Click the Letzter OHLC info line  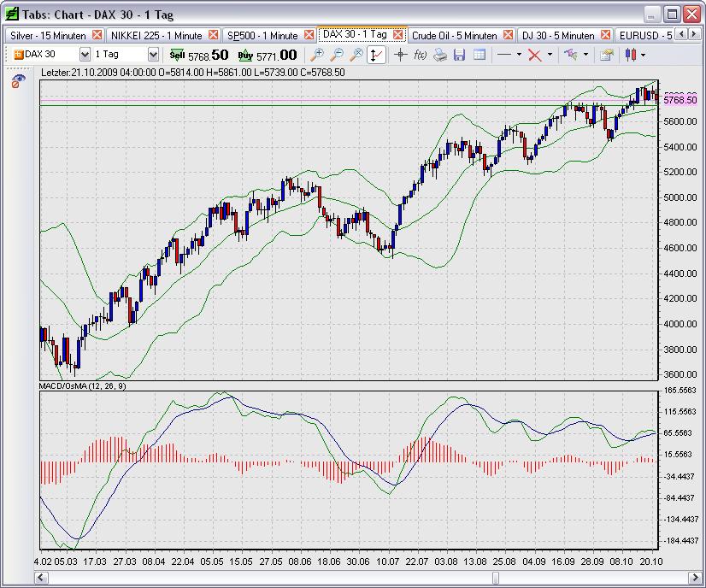(x=192, y=72)
